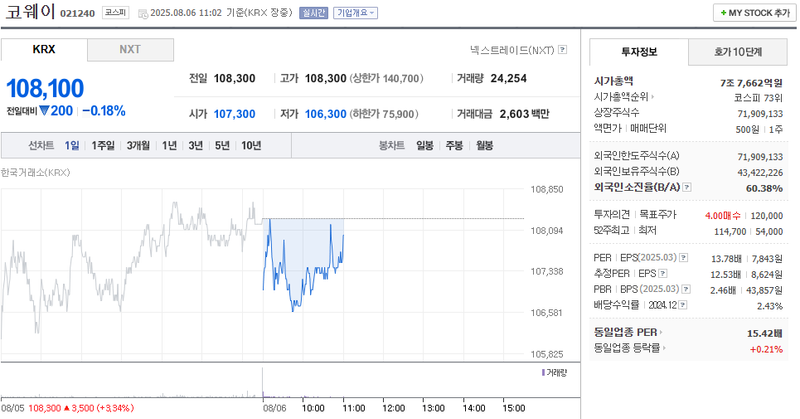Click the 시가 107,300 value
Screen dimensions: 800x419
click(x=234, y=114)
